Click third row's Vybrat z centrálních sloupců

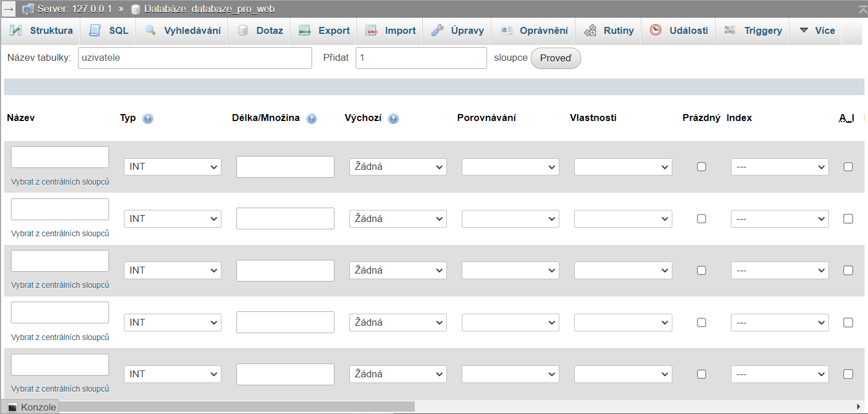[60, 285]
